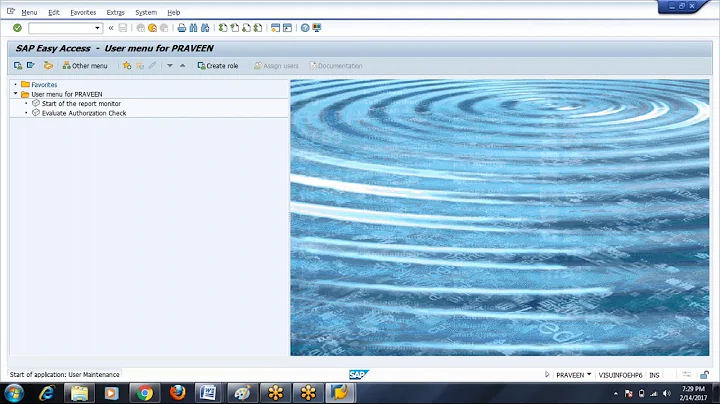The height and width of the screenshot is (404, 720).
Task: Open the Extras menu
Action: coord(115,12)
